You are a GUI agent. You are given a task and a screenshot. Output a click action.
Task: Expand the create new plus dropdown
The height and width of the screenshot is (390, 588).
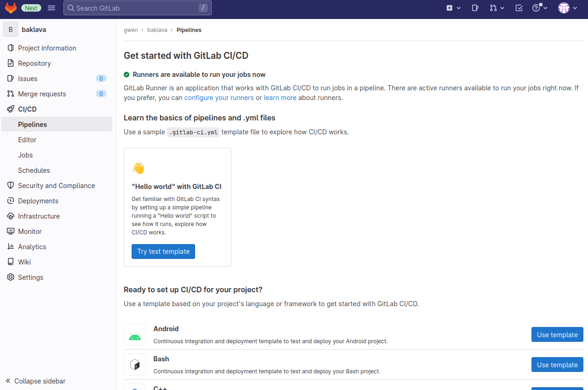point(453,8)
